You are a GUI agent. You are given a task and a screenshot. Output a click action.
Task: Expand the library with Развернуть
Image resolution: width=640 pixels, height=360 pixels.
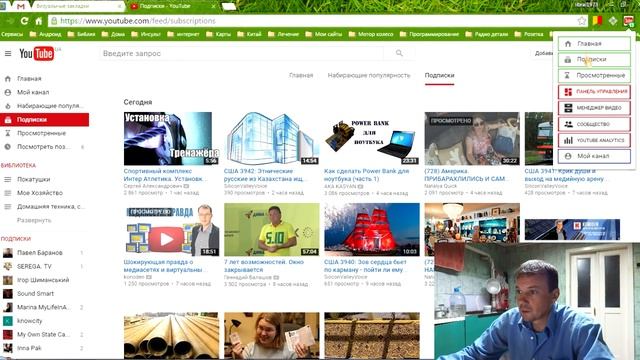pyautogui.click(x=34, y=220)
